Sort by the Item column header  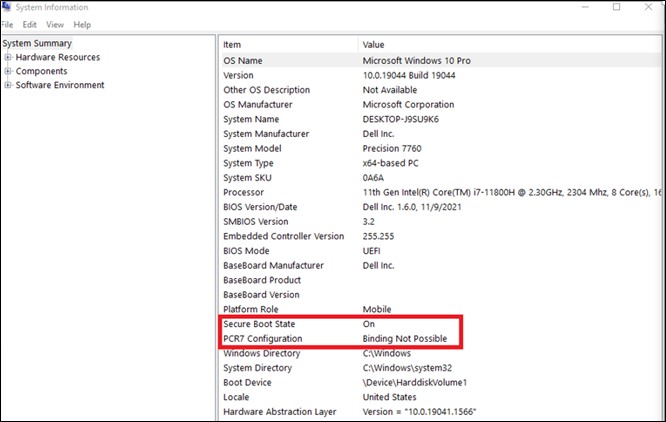pyautogui.click(x=288, y=45)
